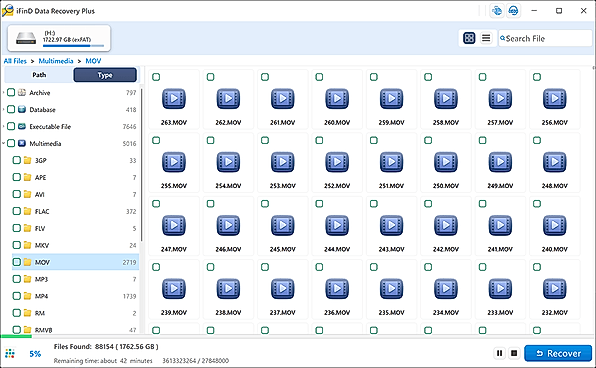Check the box for 239.MOV
The width and height of the screenshot is (596, 368).
(156, 267)
